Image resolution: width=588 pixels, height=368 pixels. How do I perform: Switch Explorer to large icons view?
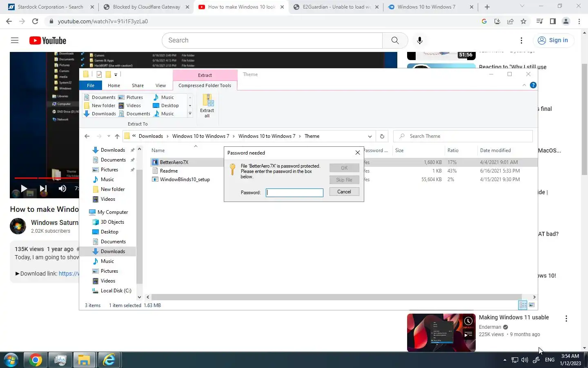tap(532, 305)
